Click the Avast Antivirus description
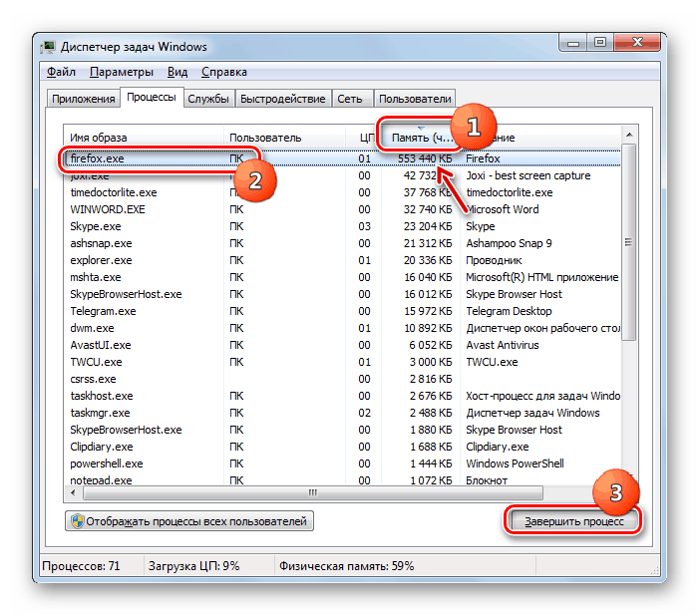This screenshot has width=700, height=616. tap(503, 346)
